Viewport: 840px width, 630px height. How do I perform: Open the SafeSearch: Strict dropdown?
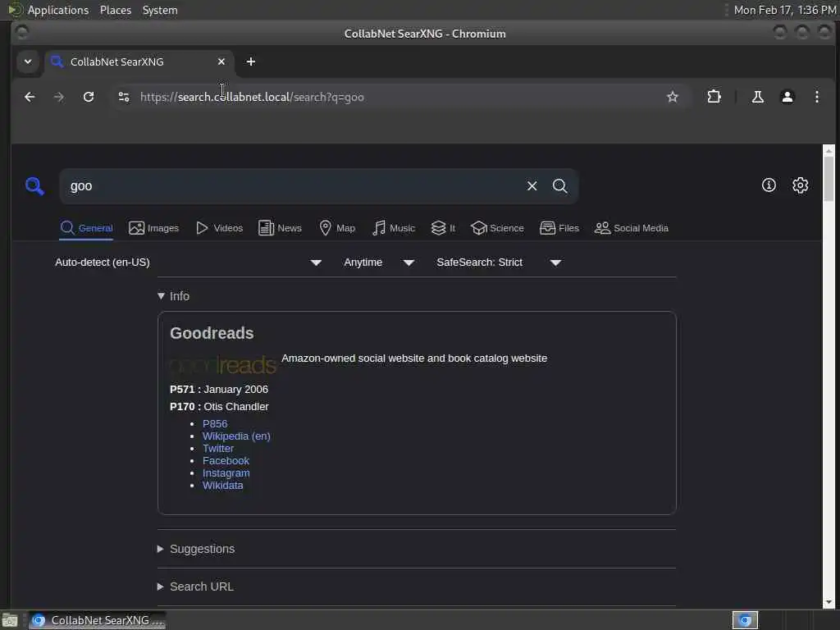(x=499, y=262)
